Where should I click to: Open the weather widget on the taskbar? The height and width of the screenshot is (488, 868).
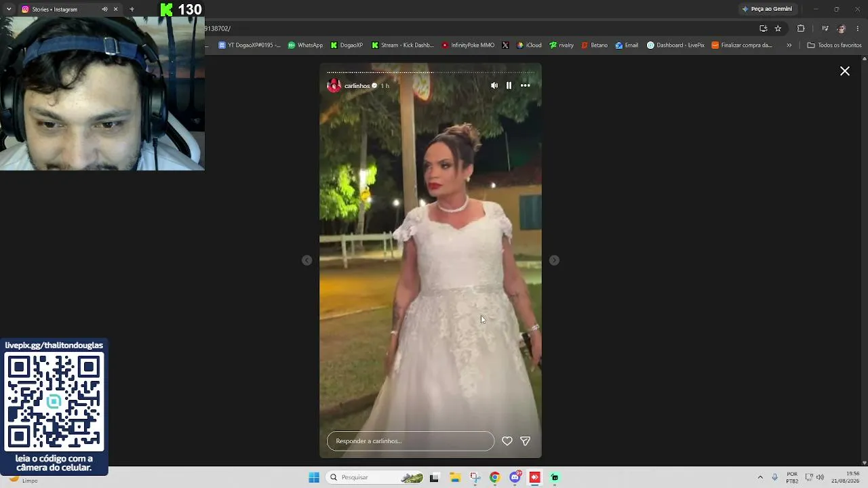(x=22, y=479)
